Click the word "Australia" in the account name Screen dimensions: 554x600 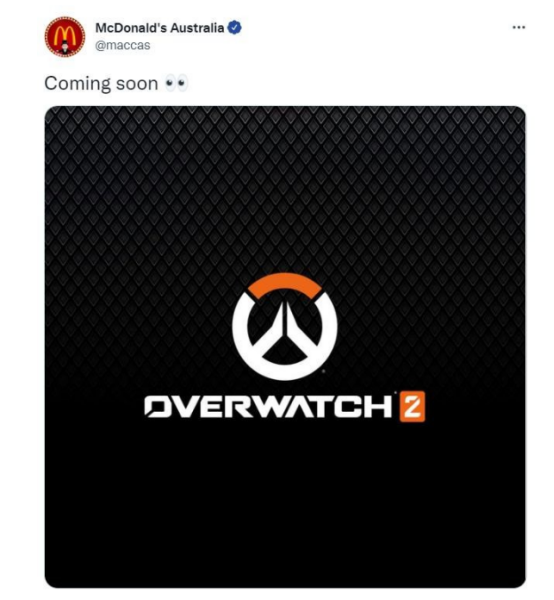pos(197,28)
